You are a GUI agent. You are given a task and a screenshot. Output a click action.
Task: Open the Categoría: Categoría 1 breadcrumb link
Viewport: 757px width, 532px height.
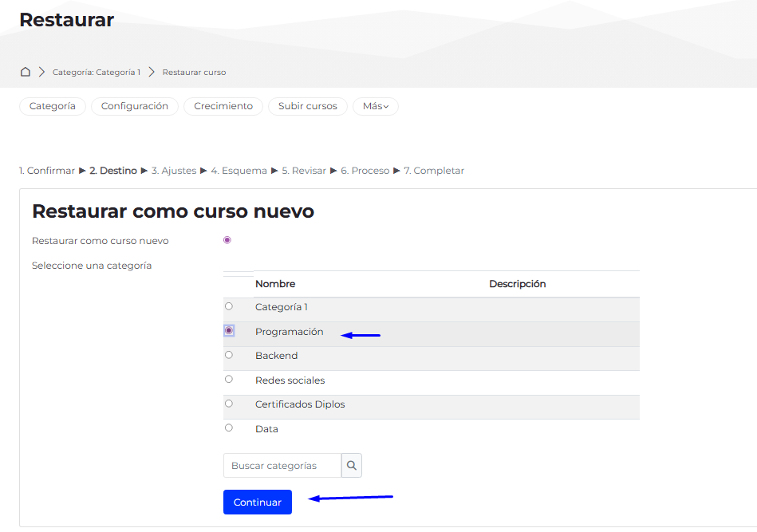pyautogui.click(x=97, y=73)
